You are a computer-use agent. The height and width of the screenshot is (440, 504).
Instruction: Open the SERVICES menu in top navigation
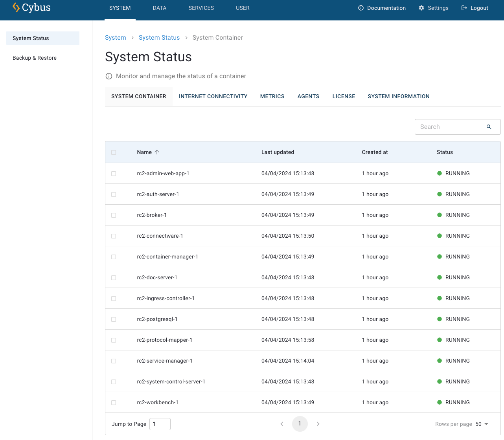click(201, 8)
